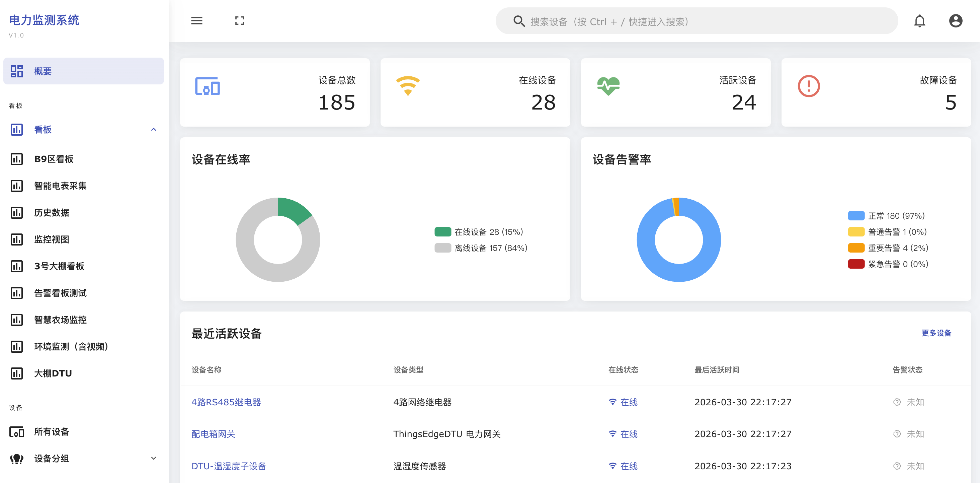Select 所有设备 in the sidebar

51,432
